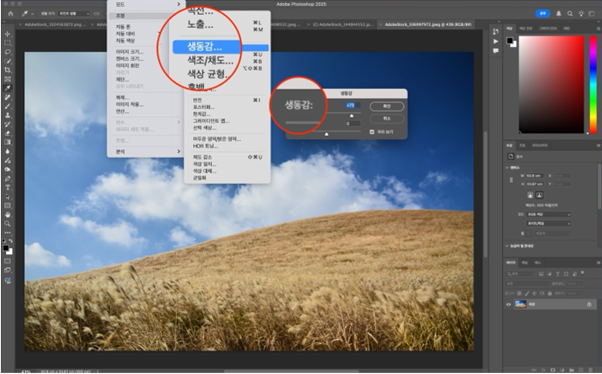Screen dimensions: 602x374
Task: Select the Rectangular Marquee tool
Action: click(7, 43)
